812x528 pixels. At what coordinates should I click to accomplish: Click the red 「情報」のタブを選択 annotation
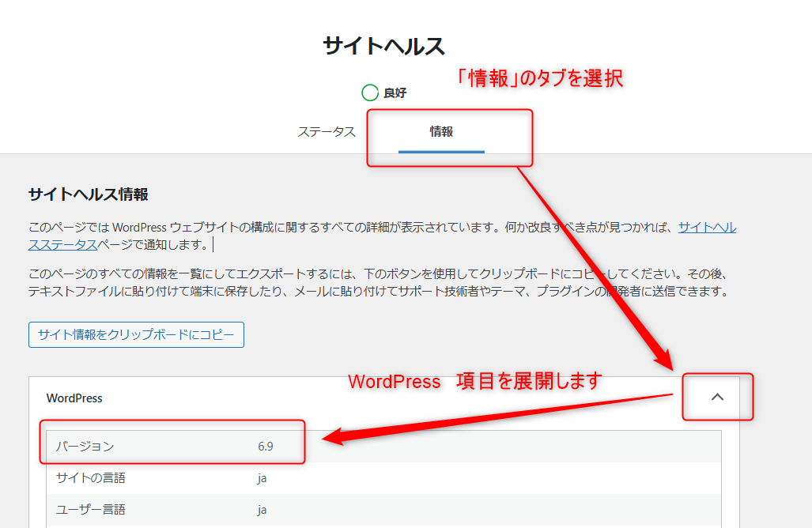(x=541, y=78)
